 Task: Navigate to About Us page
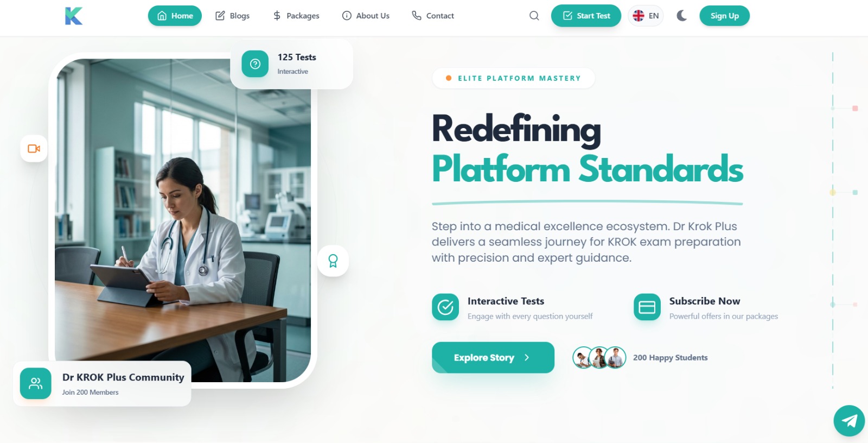pos(366,16)
